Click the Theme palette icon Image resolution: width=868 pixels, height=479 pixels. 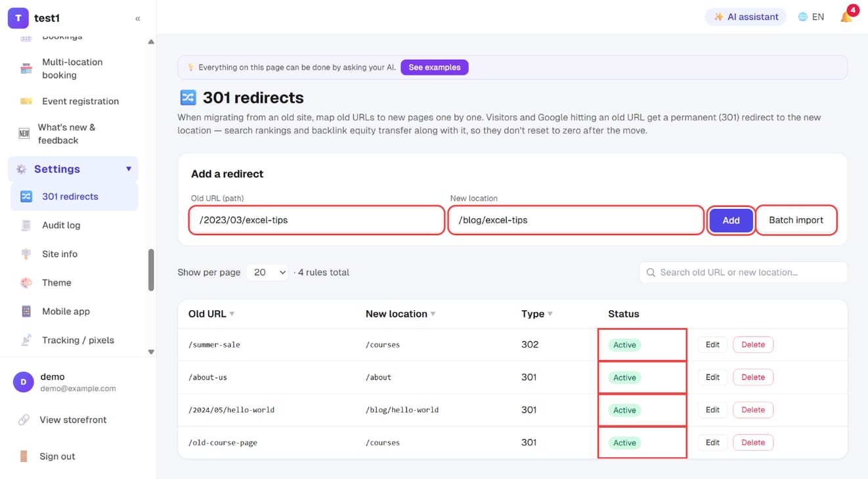pos(26,283)
